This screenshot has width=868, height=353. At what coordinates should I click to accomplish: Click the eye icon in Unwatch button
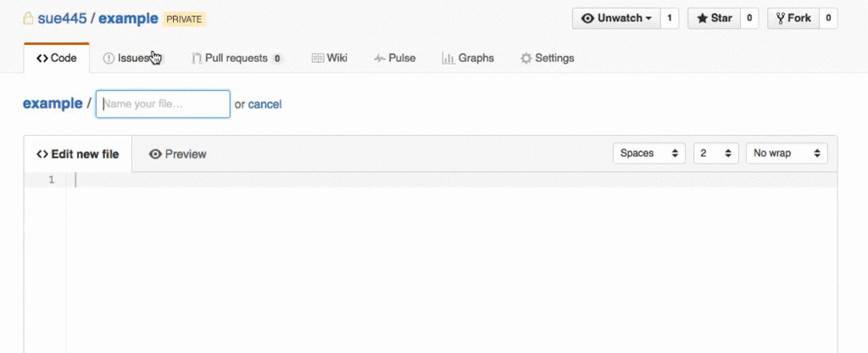[x=588, y=19]
